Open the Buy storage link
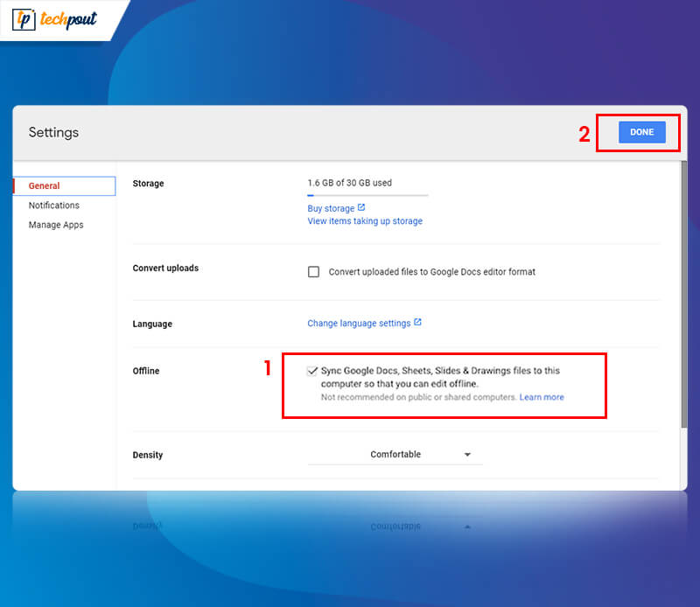 [x=331, y=208]
